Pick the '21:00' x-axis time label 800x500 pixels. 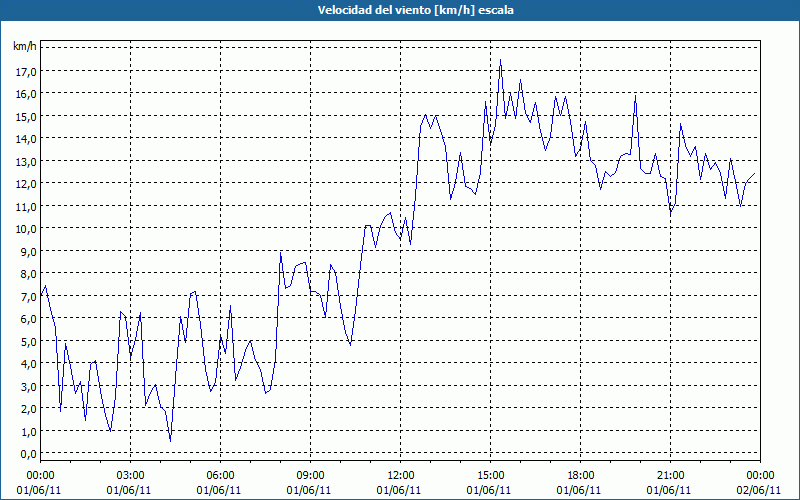point(670,476)
